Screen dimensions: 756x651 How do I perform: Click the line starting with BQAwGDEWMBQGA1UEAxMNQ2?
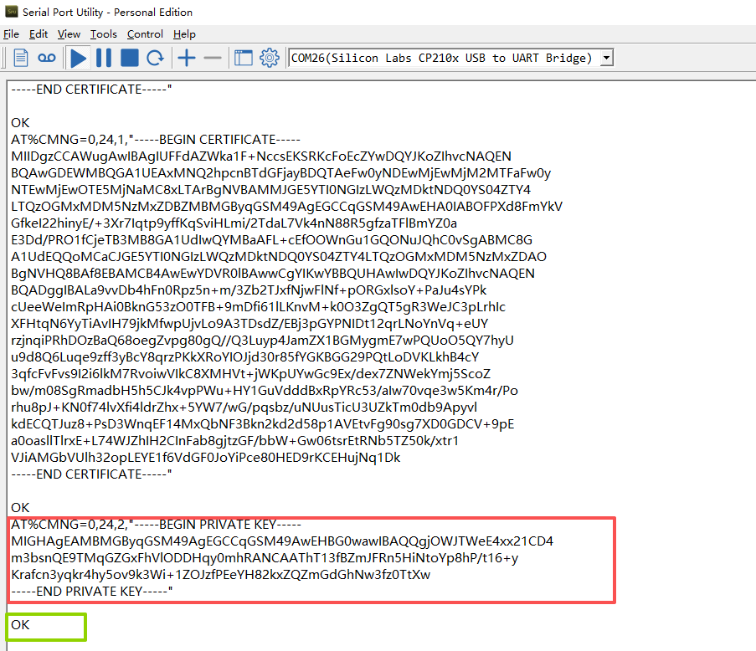(x=281, y=173)
